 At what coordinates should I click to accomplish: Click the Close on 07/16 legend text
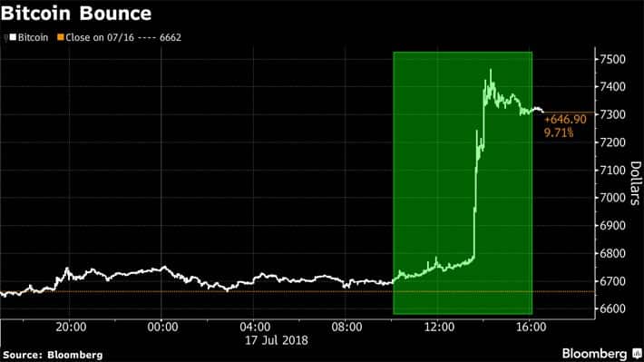pos(100,37)
